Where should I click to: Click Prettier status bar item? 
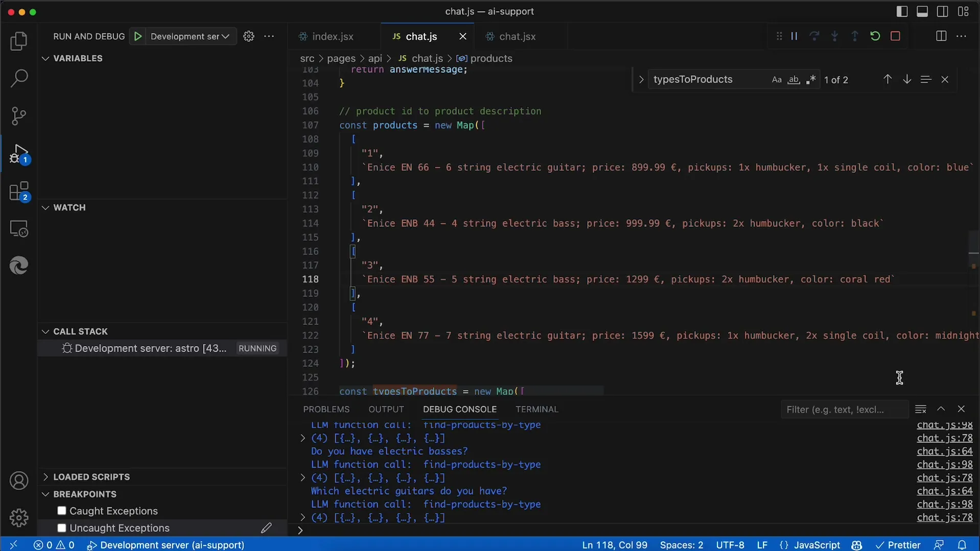(898, 545)
